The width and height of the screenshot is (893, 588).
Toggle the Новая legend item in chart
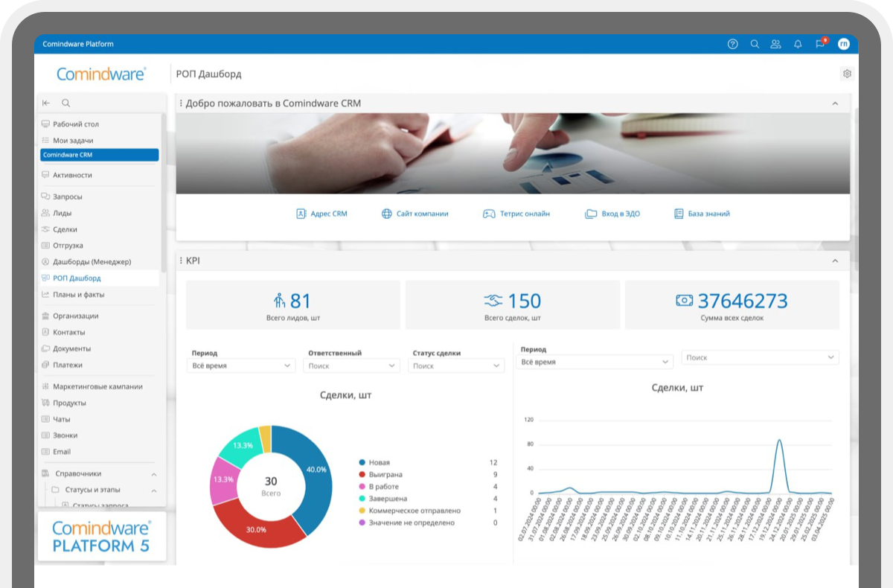pos(378,462)
